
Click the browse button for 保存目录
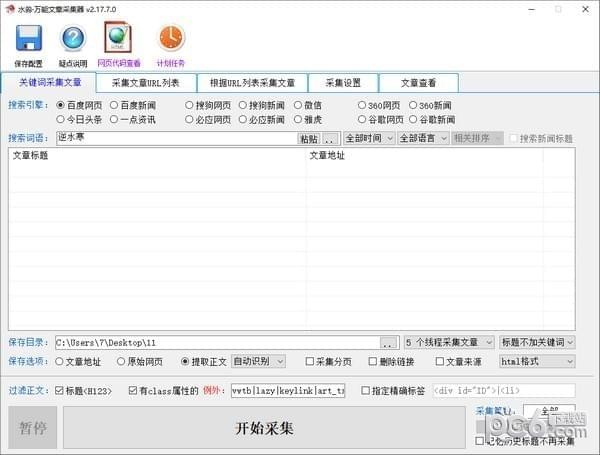387,343
